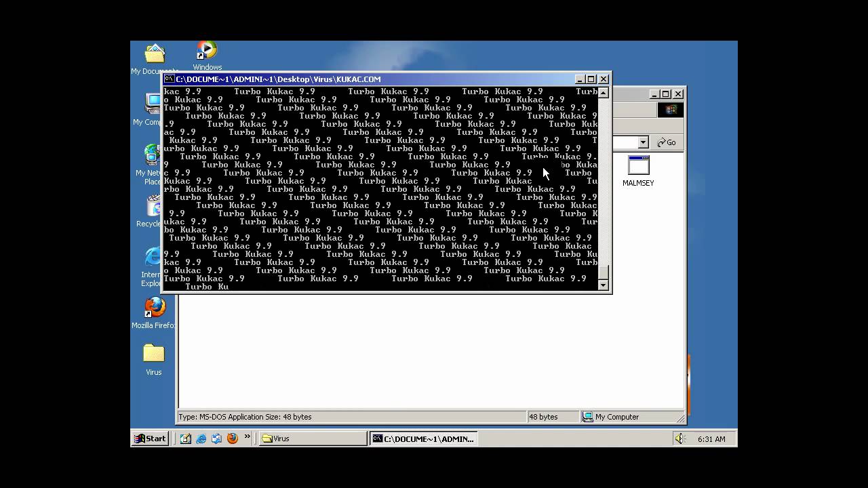Click the Windows flag throbber in Explorer
The image size is (868, 488).
click(671, 110)
